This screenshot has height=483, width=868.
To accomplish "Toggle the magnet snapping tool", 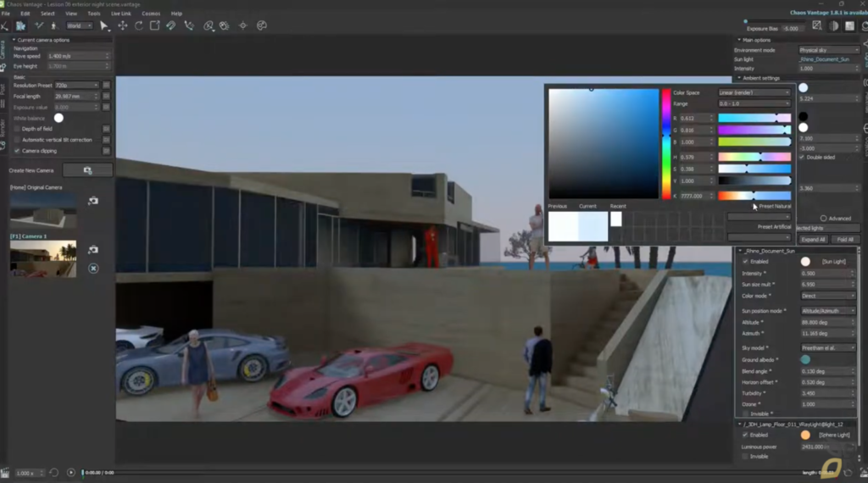I will 171,25.
